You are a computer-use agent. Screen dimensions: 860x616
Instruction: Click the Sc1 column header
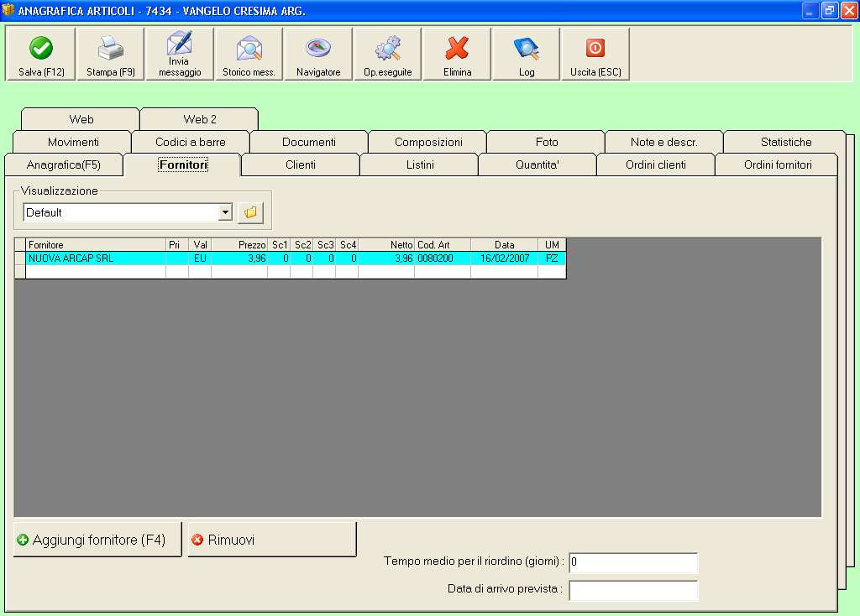point(279,244)
